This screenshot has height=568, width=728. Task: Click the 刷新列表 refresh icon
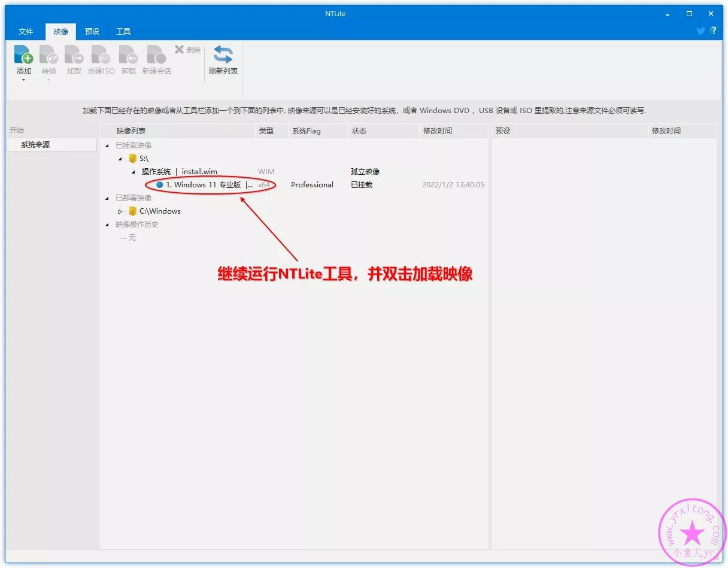pos(223,55)
